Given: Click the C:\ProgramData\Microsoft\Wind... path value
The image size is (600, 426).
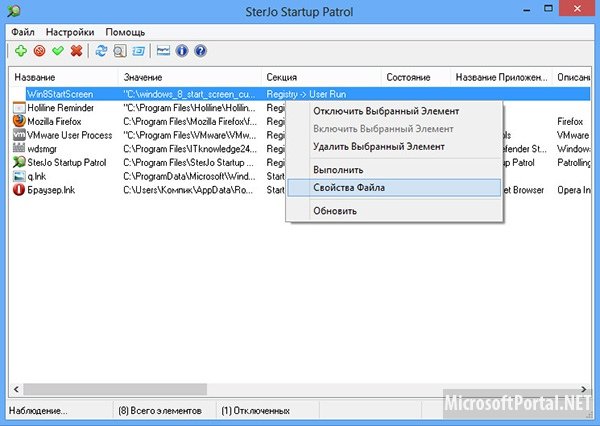Looking at the screenshot, I should click(189, 176).
